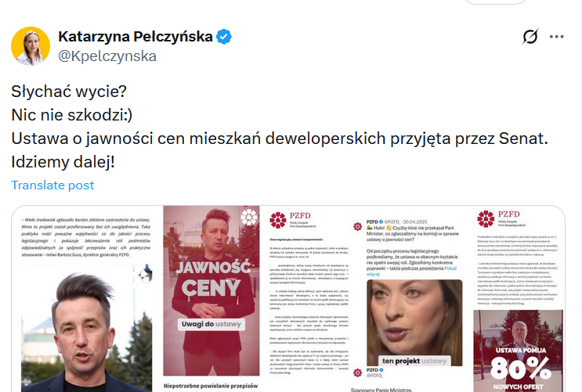The height and width of the screenshot is (392, 582).
Task: Open Katarzyna Pełczyńska's profile avatar
Action: pyautogui.click(x=31, y=46)
